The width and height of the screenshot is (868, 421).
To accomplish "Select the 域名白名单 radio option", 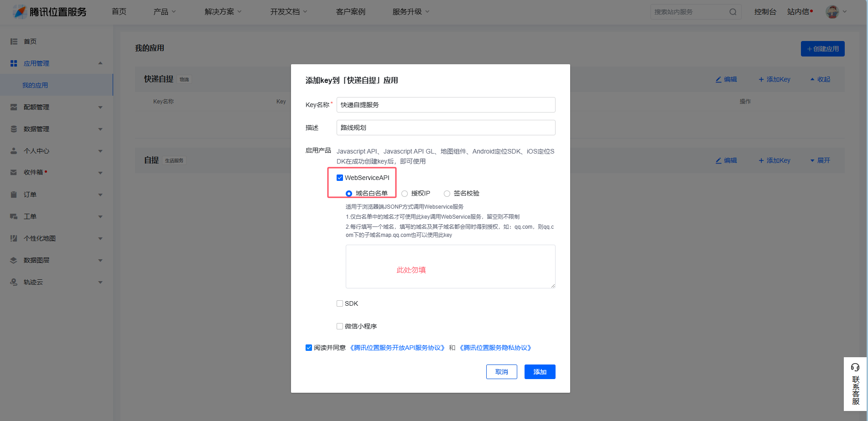I will point(349,194).
